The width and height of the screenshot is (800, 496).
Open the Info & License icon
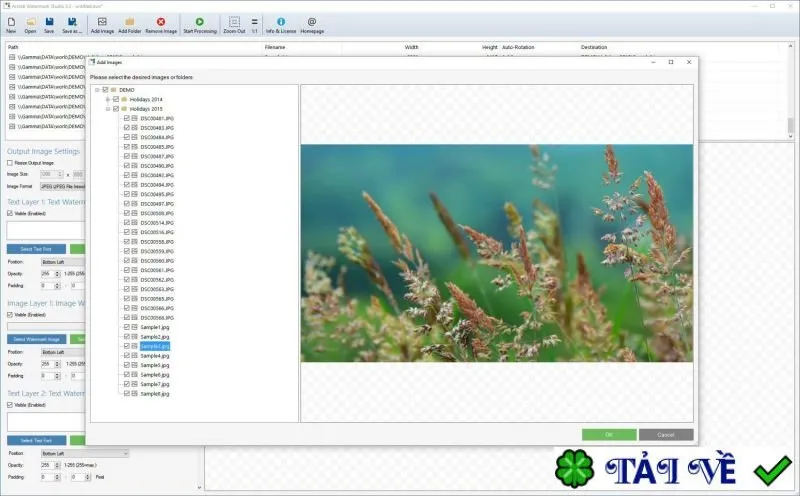281,22
